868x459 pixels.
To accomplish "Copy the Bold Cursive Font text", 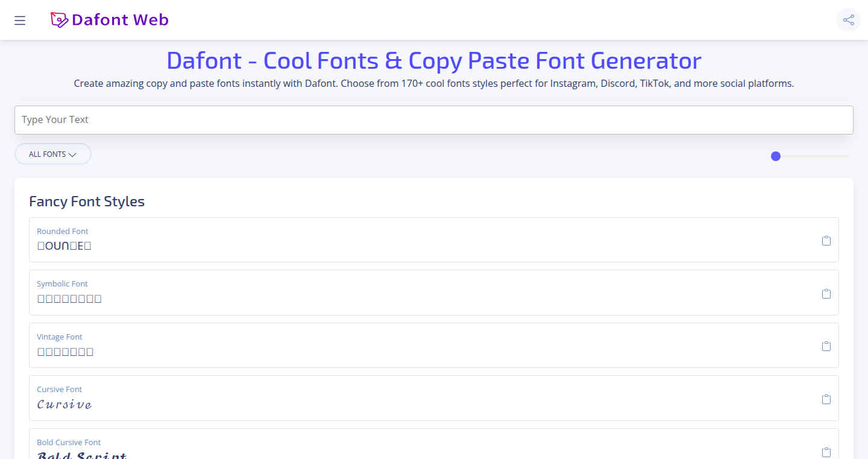I will click(x=826, y=452).
